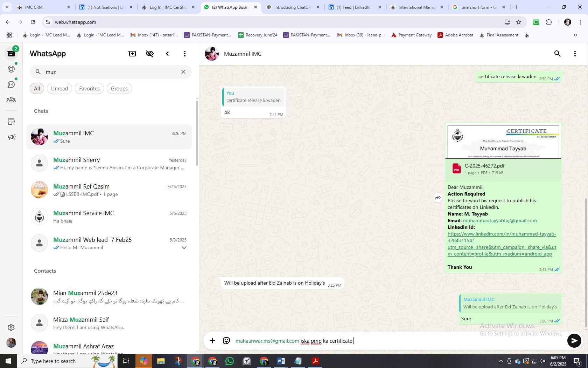
Task: Open WhatsApp settings gear
Action: click(x=11, y=327)
